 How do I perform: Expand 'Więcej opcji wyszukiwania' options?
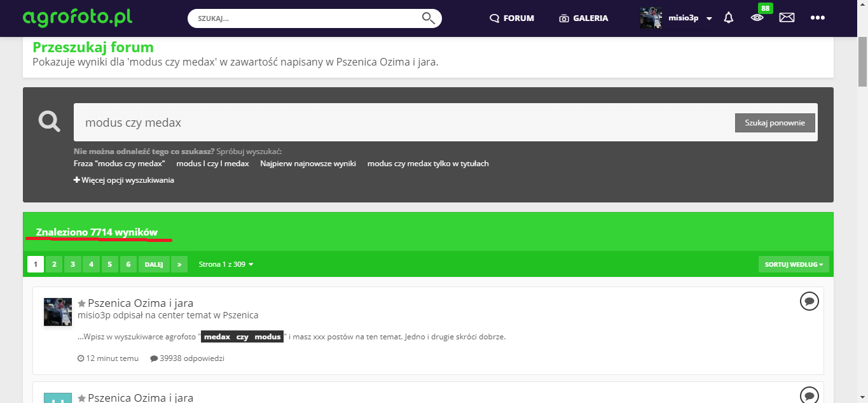click(124, 180)
